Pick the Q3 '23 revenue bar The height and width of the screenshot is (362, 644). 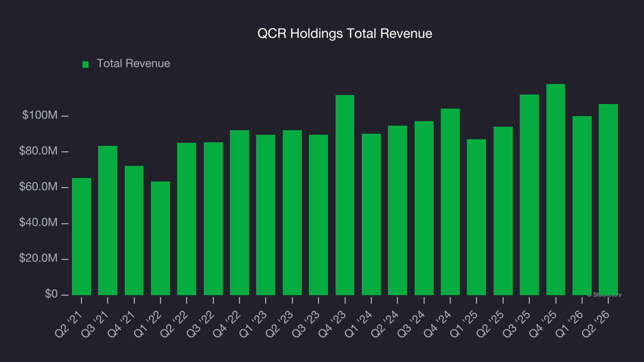pos(318,215)
